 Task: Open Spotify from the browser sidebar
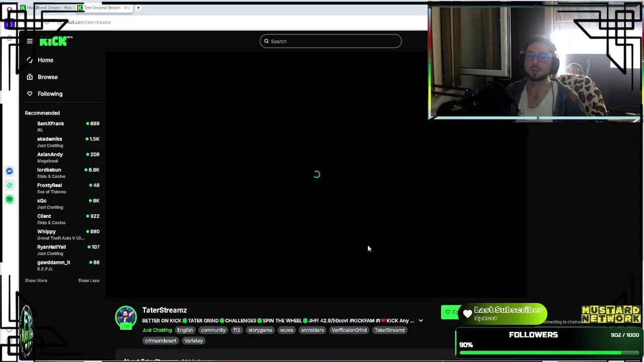pos(10,200)
